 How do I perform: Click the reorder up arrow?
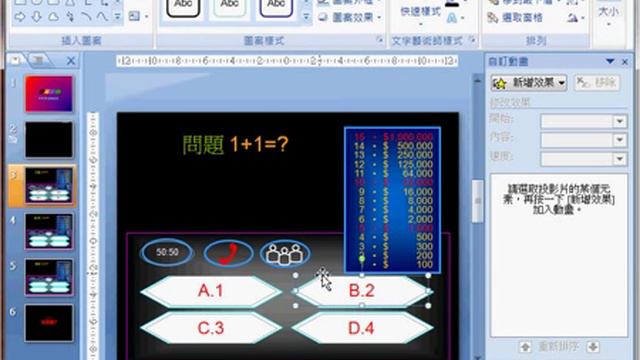(x=525, y=347)
